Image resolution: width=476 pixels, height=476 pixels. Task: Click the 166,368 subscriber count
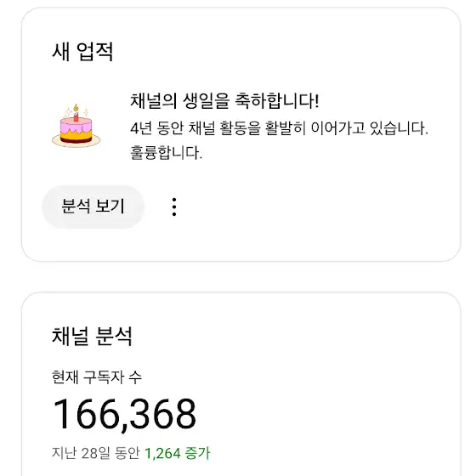click(x=124, y=414)
